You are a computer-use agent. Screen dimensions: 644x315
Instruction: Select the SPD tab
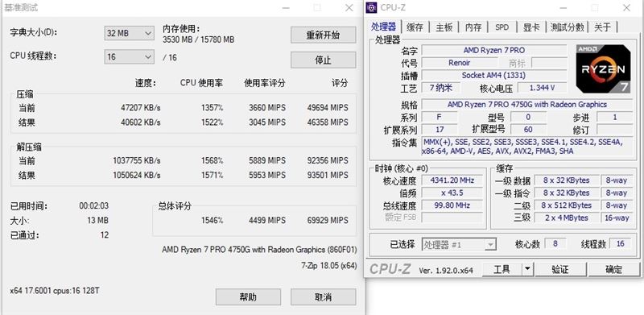tap(502, 27)
